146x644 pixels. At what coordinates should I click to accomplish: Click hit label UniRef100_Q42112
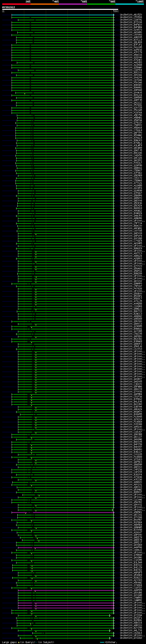coord(131,103)
